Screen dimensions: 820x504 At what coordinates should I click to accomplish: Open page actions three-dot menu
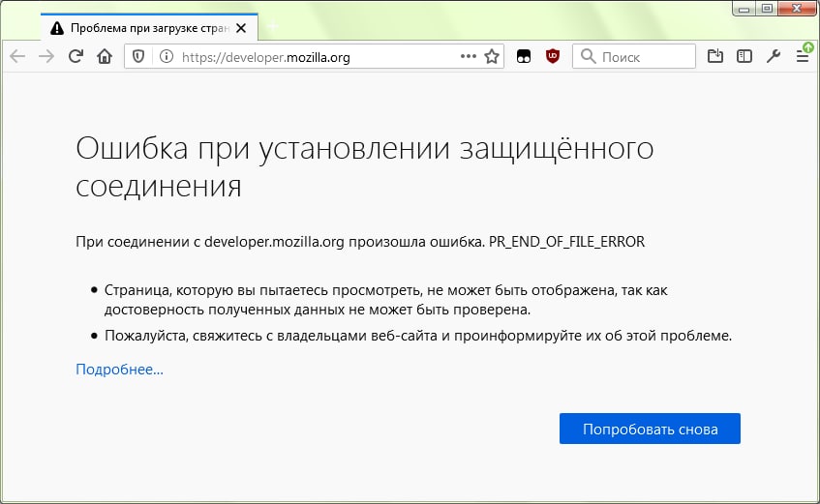tap(468, 56)
